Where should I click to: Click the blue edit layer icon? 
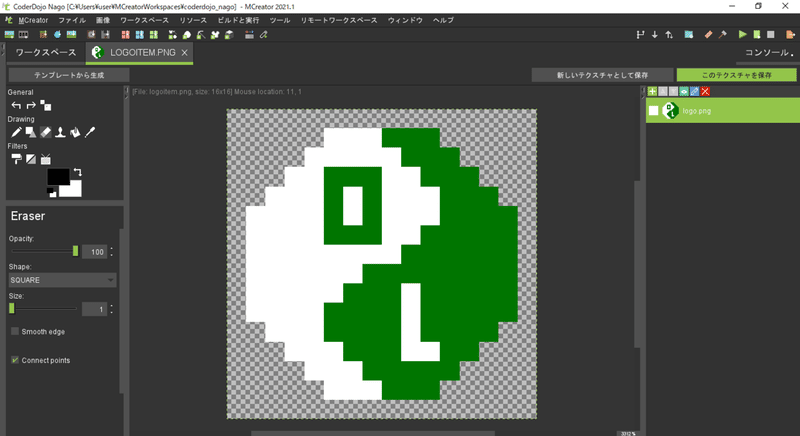click(x=694, y=91)
